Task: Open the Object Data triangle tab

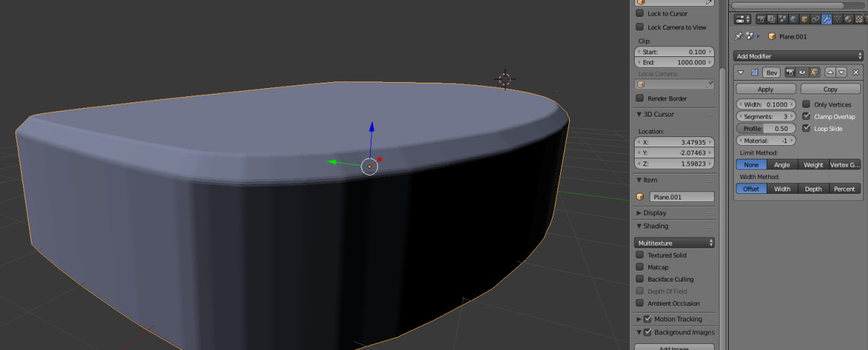Action: (x=837, y=19)
